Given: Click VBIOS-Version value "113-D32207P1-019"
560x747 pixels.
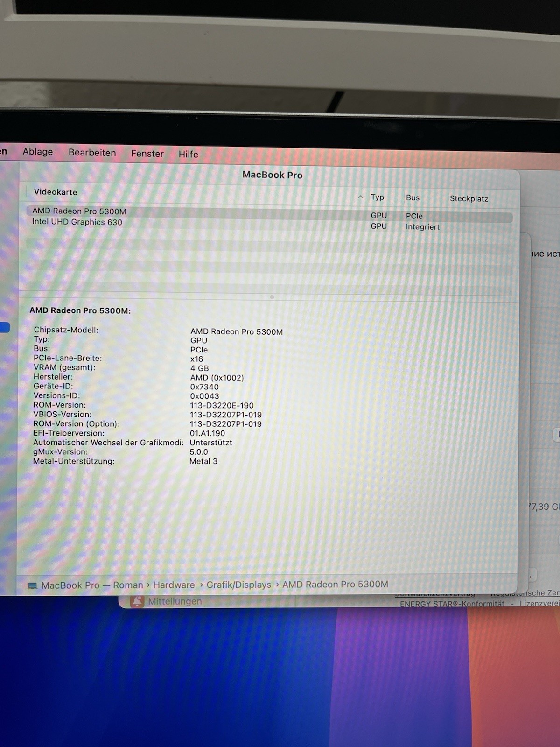Looking at the screenshot, I should pyautogui.click(x=225, y=415).
